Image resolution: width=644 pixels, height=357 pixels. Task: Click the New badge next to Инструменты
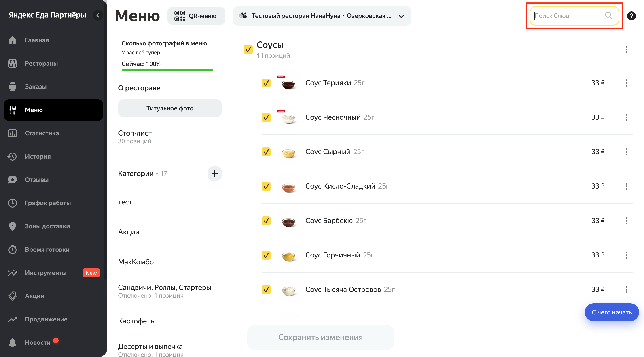pos(91,273)
